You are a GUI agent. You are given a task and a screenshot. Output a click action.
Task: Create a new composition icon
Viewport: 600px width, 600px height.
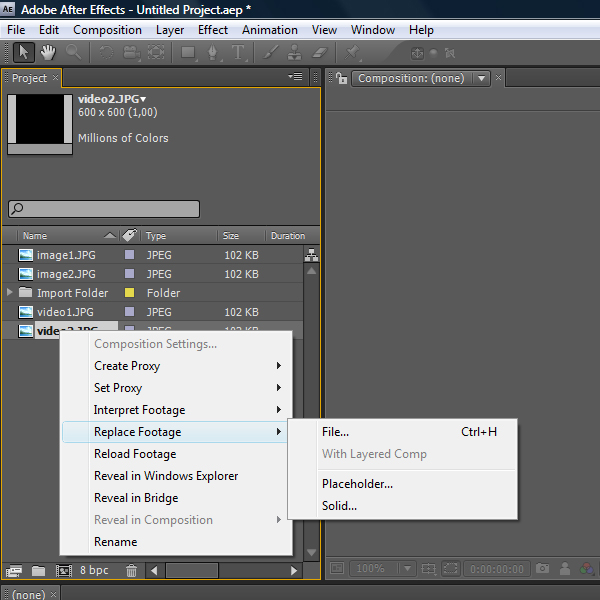click(x=64, y=571)
